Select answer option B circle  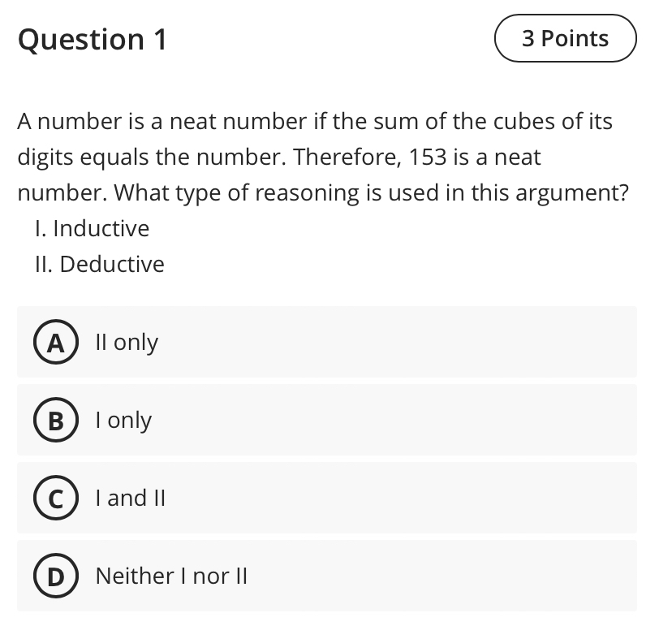55,421
